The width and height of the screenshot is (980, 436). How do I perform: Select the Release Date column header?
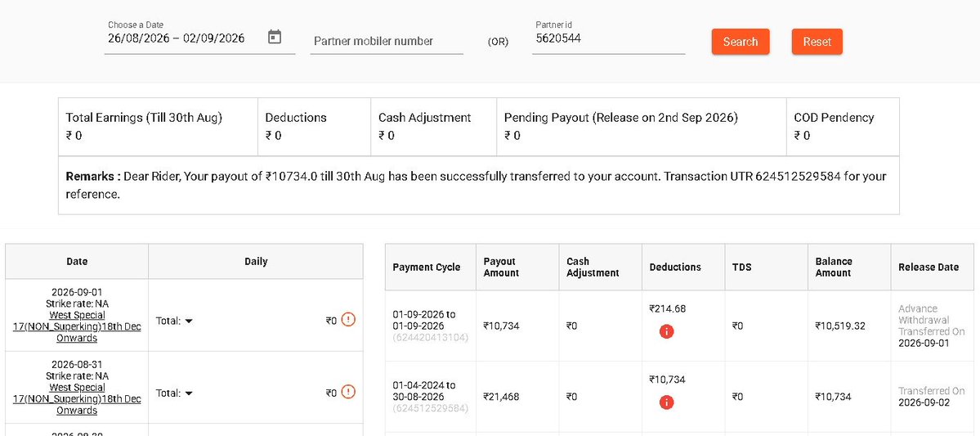[x=933, y=267]
